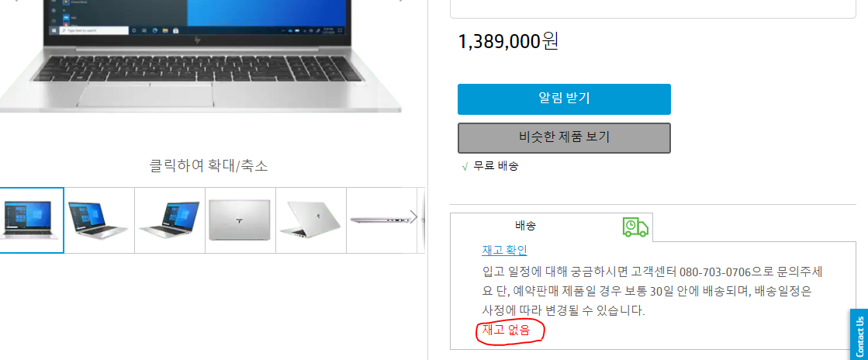868x360 pixels.
Task: Click the HP logo on laptop screen bezel
Action: 198,40
